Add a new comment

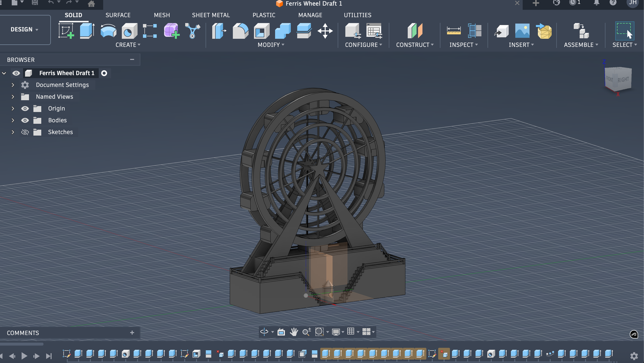(132, 333)
